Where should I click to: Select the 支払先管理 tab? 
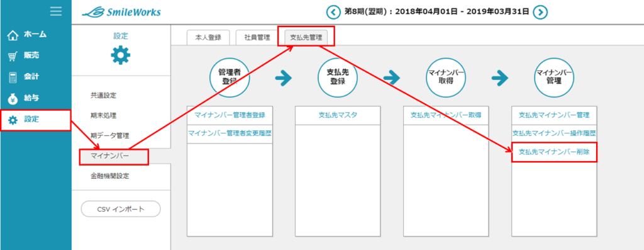306,37
